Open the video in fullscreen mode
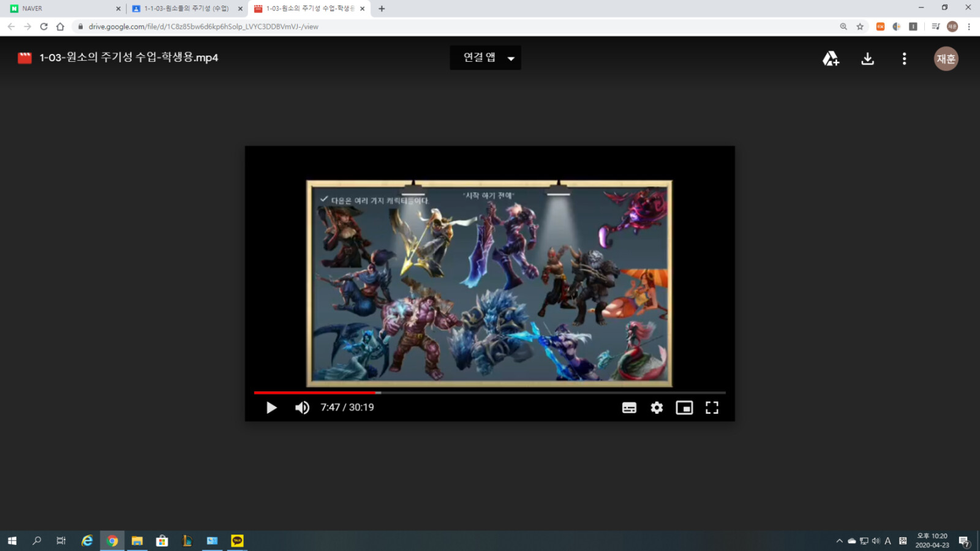980x551 pixels. 712,407
